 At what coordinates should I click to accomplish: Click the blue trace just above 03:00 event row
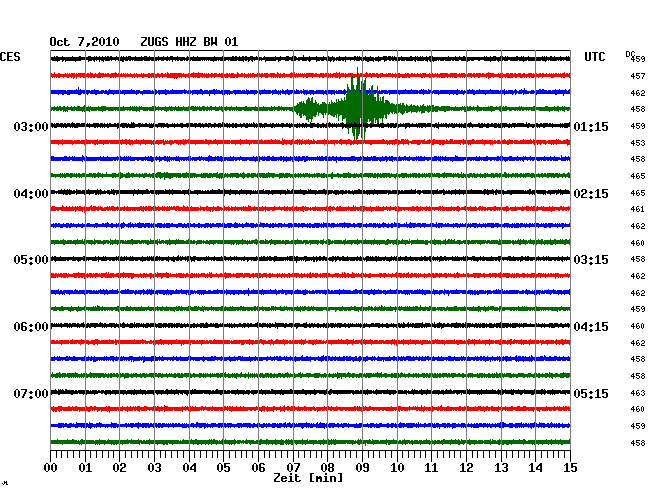tap(310, 92)
